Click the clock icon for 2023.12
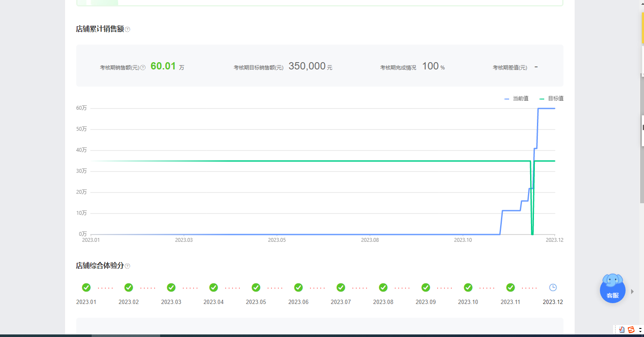 pyautogui.click(x=553, y=287)
